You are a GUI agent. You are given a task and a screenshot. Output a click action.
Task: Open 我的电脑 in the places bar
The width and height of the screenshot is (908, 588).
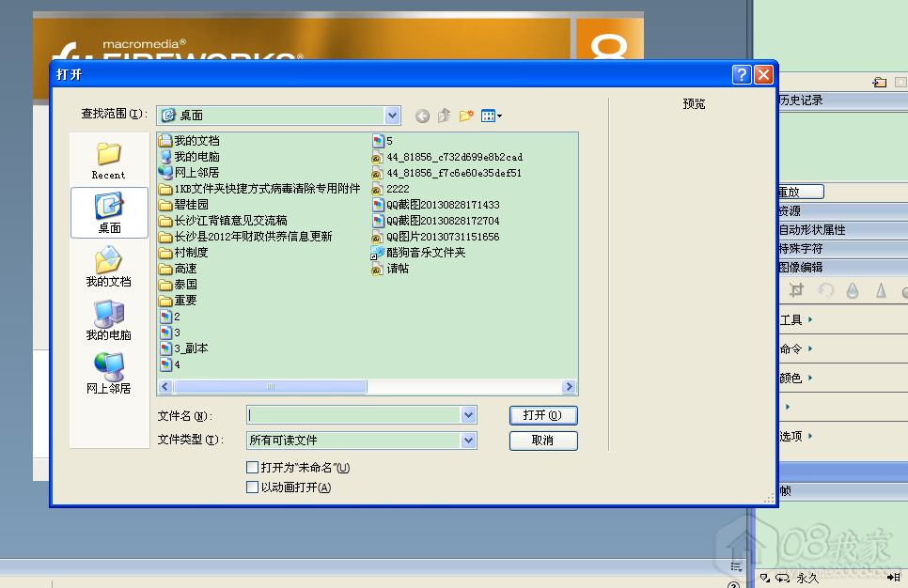[109, 320]
